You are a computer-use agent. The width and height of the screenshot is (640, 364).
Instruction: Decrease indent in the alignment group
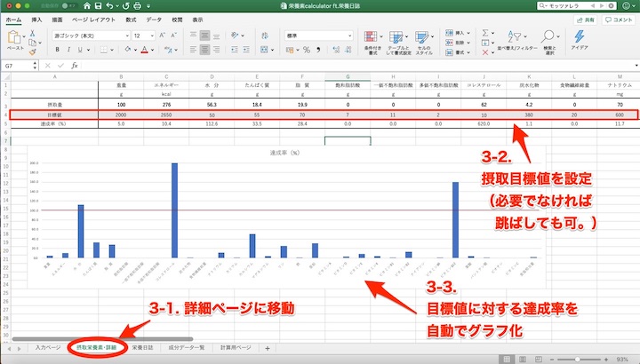click(x=235, y=50)
